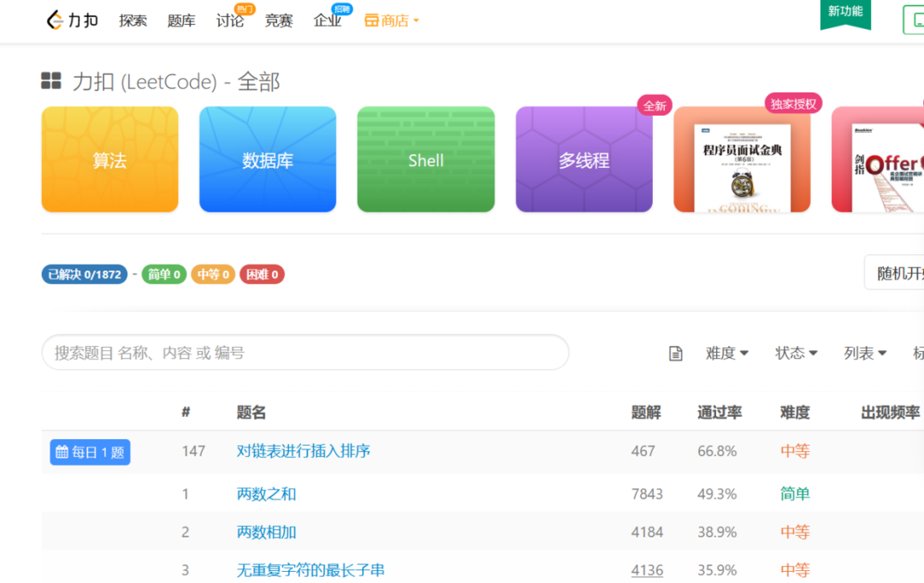The image size is (924, 583).
Task: Open the 数据库 category card
Action: click(268, 159)
